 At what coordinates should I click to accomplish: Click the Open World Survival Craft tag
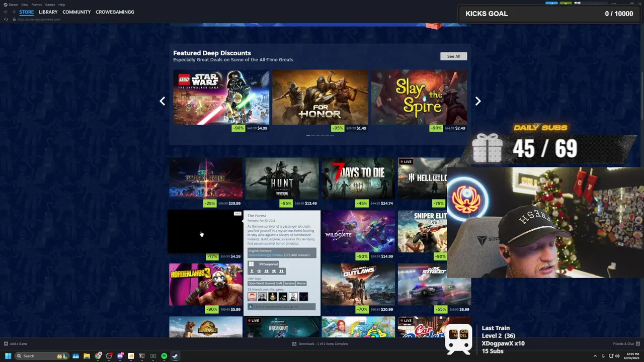click(x=265, y=283)
